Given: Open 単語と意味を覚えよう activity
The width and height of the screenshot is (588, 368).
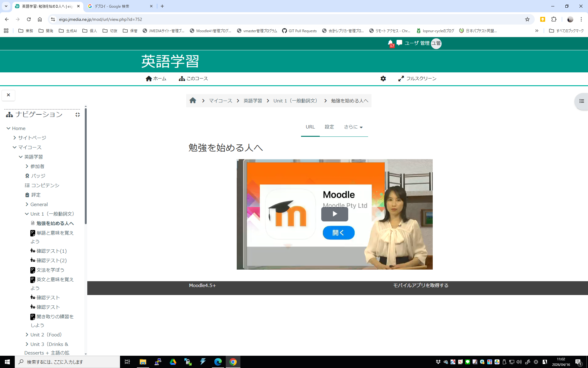Looking at the screenshot, I should tap(52, 237).
